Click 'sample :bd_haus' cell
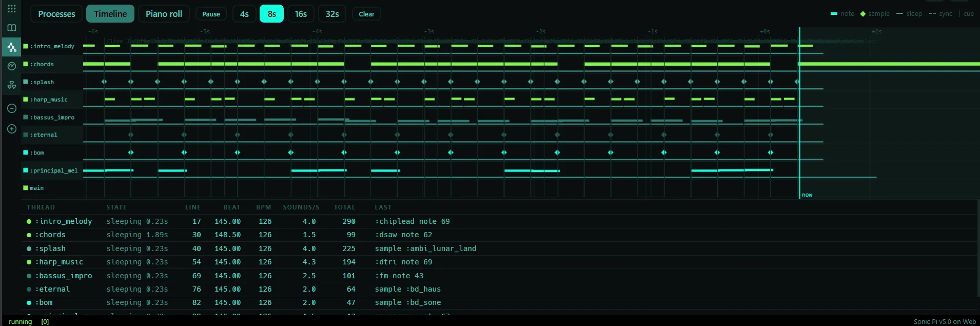The height and width of the screenshot is (326, 980). tap(407, 289)
